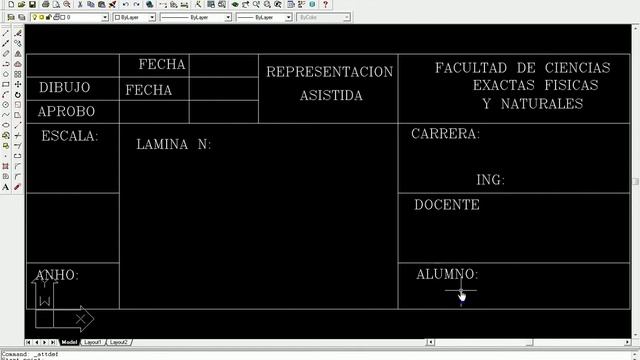The height and width of the screenshot is (360, 640).
Task: Toggle layer 0 plot printer icon
Action: [x=56, y=17]
